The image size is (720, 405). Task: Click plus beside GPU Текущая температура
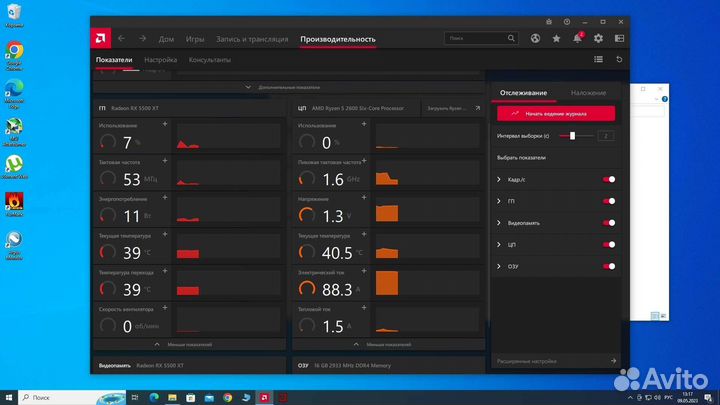165,234
